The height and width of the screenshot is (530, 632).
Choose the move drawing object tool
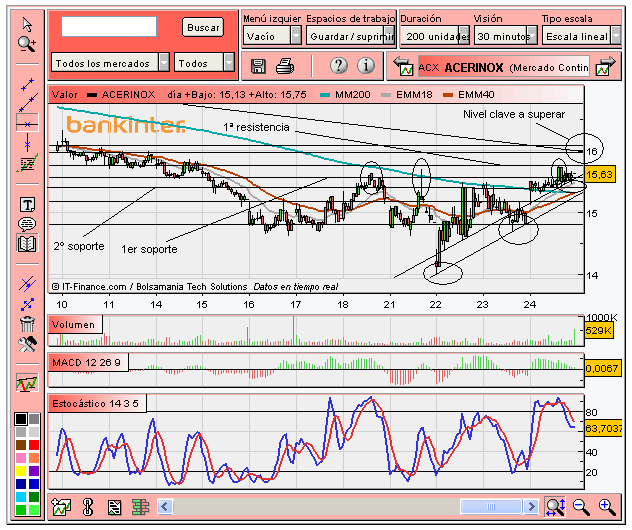(x=27, y=304)
